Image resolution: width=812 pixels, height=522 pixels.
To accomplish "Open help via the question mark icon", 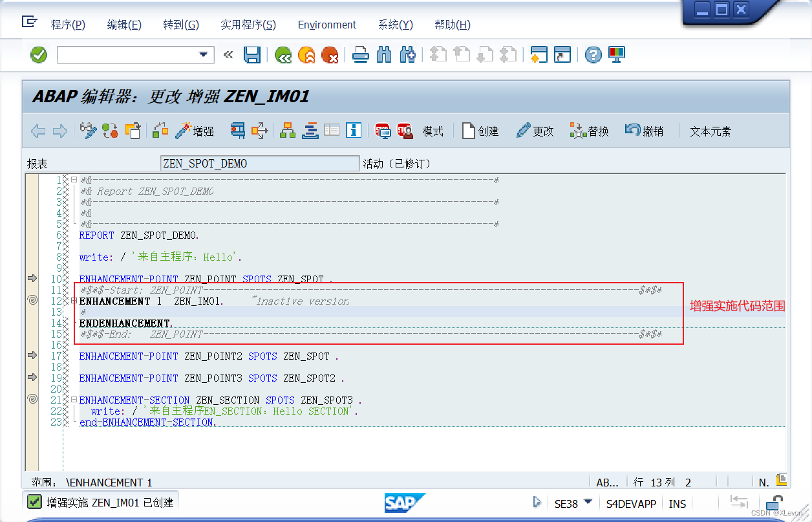I will coord(593,55).
